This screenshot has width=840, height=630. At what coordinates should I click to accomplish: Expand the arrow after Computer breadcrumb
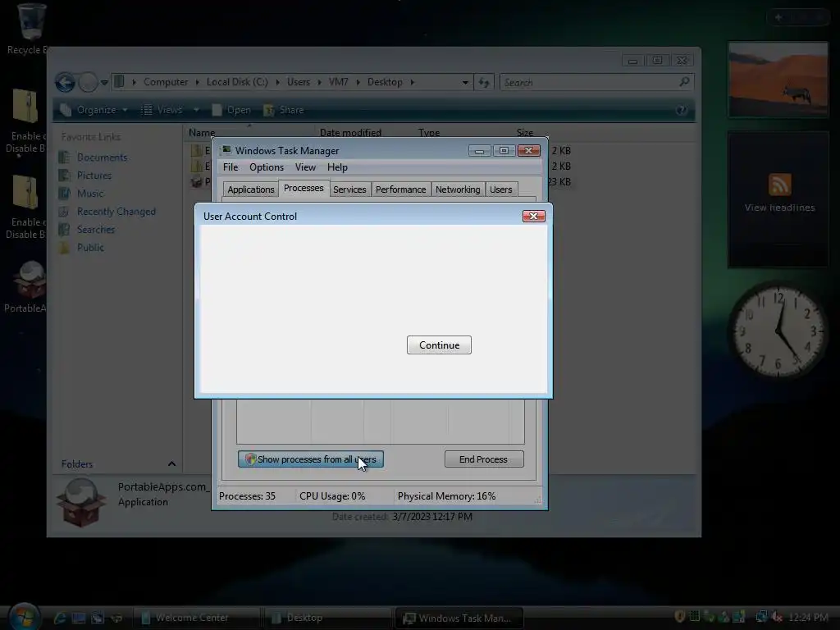197,82
